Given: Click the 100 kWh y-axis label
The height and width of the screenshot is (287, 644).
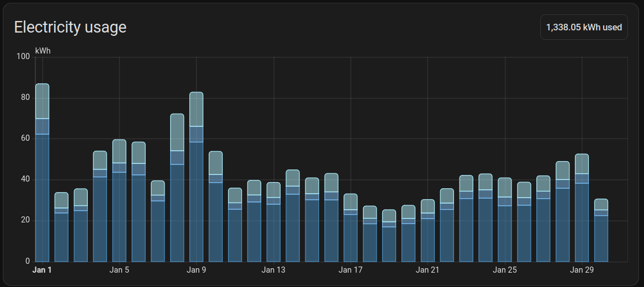Looking at the screenshot, I should point(23,56).
